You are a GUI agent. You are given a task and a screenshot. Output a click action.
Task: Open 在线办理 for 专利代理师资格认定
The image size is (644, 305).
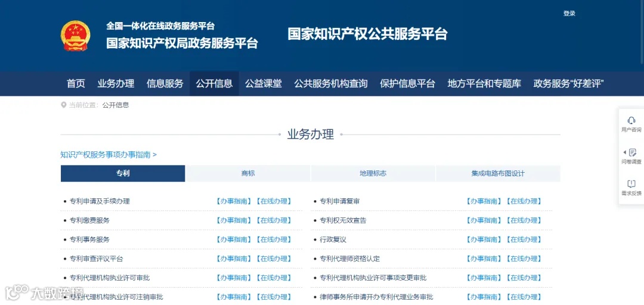[524, 259]
